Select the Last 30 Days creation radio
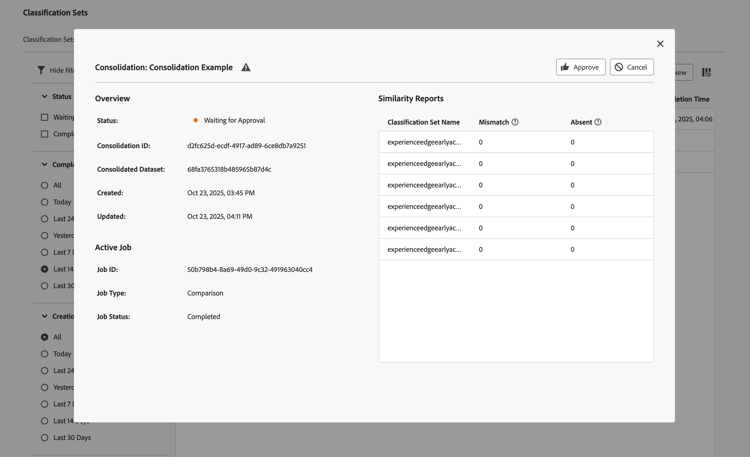The width and height of the screenshot is (750, 457). [x=44, y=438]
